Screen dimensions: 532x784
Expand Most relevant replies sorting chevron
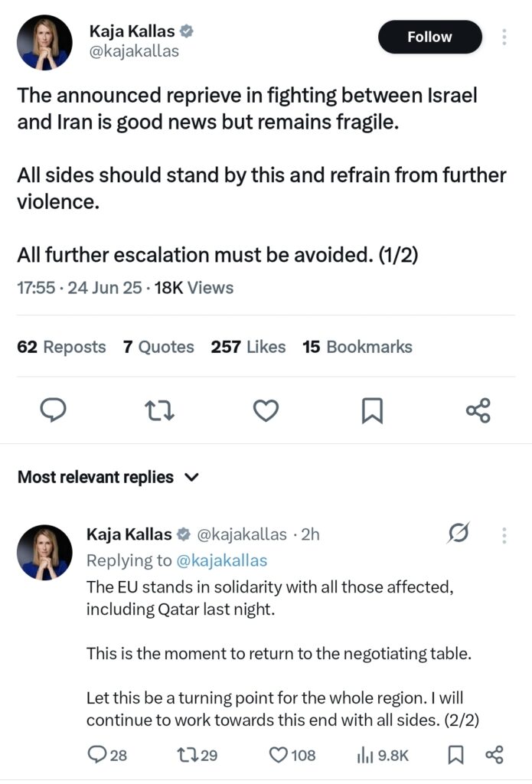(x=191, y=478)
